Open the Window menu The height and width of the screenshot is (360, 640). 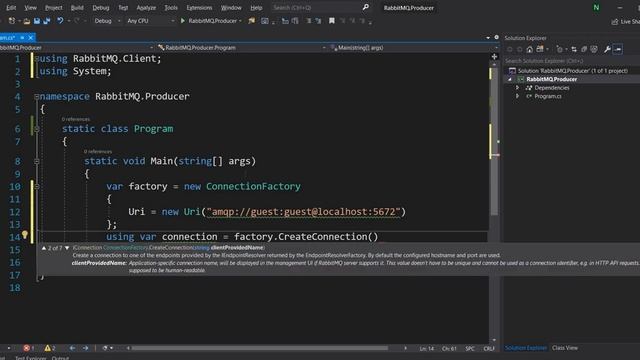(x=231, y=8)
